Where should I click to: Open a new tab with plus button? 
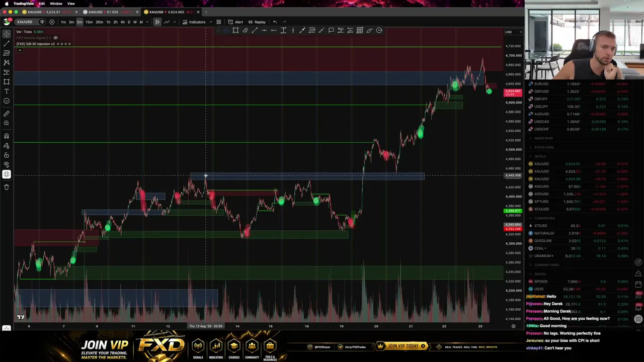[206, 12]
